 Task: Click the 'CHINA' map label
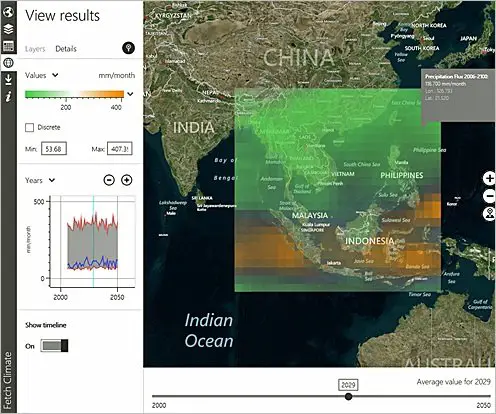[x=299, y=57]
